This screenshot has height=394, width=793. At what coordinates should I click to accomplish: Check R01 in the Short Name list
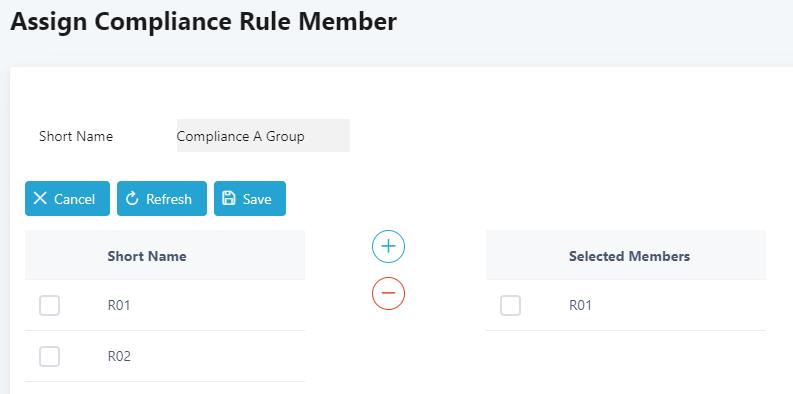click(50, 305)
